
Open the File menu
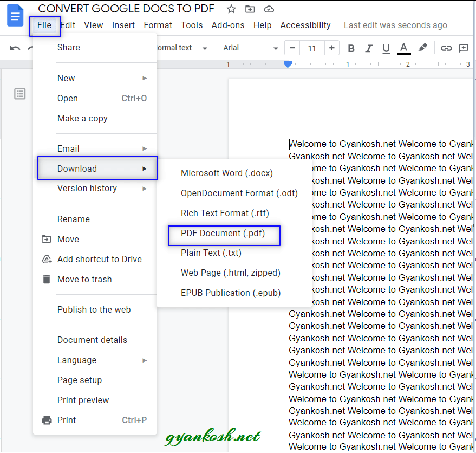[44, 25]
